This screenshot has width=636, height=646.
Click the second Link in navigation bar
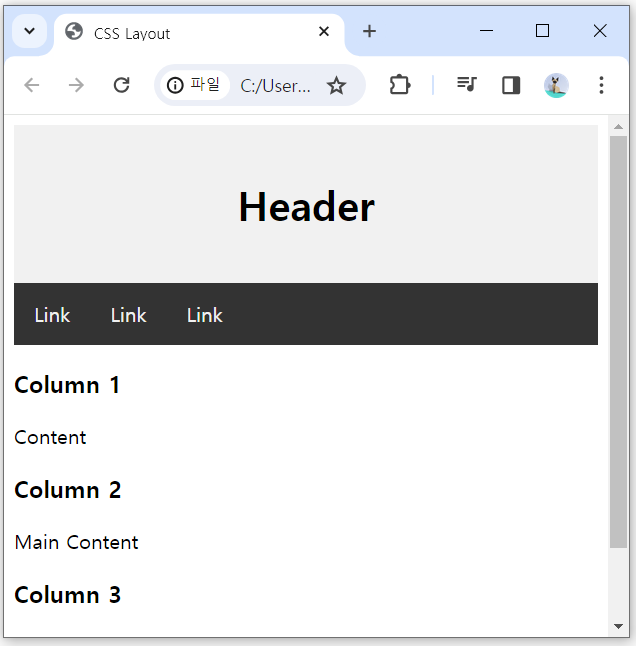pos(129,315)
